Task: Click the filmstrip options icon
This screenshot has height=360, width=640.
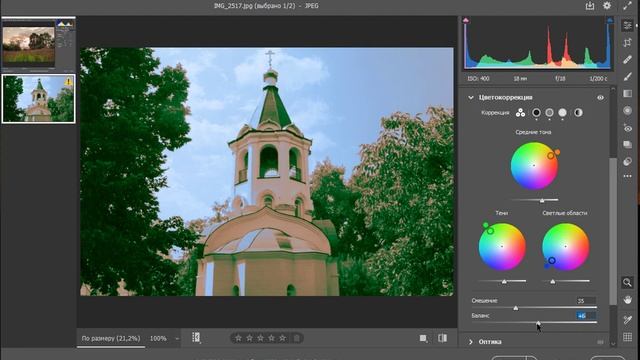Action: (196, 338)
